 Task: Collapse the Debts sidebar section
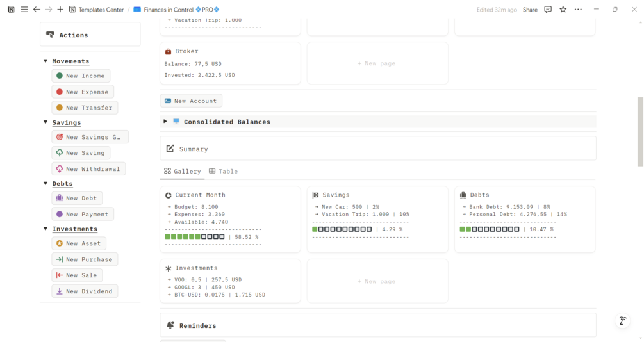[45, 184]
